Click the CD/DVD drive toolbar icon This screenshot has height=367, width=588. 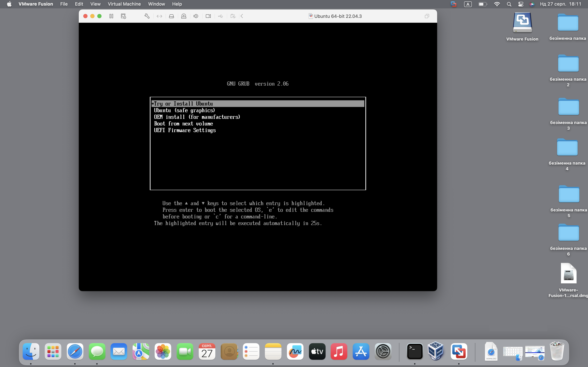184,16
